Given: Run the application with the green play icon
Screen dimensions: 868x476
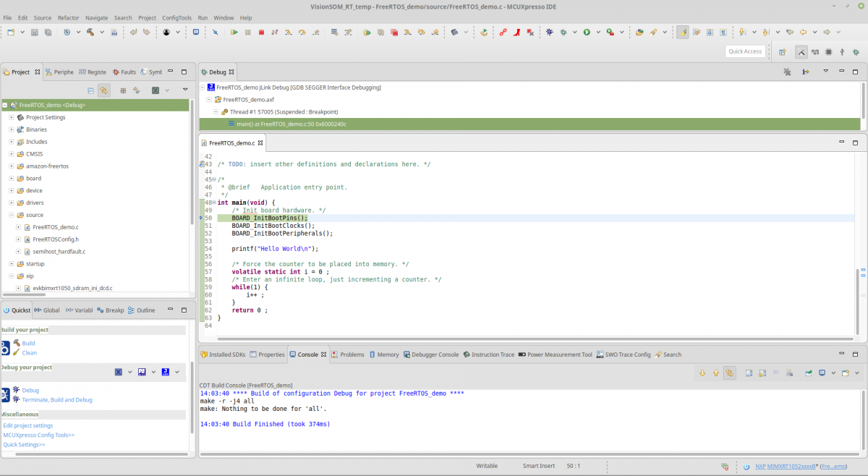Looking at the screenshot, I should coord(587,32).
